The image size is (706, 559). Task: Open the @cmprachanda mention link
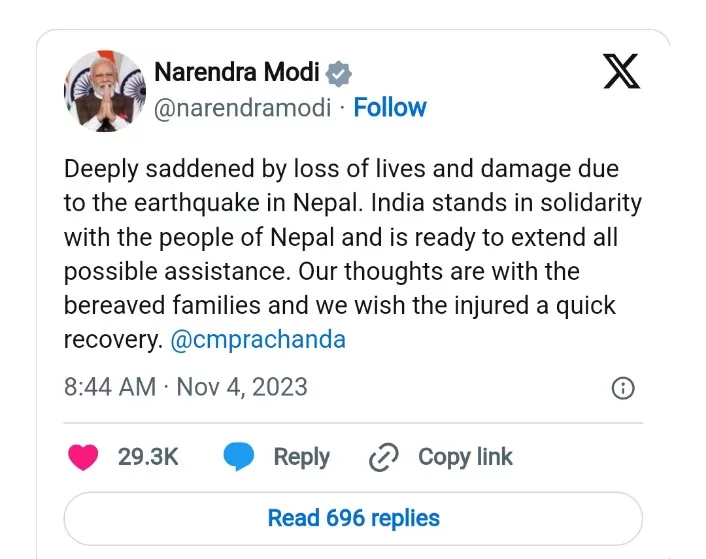click(258, 339)
